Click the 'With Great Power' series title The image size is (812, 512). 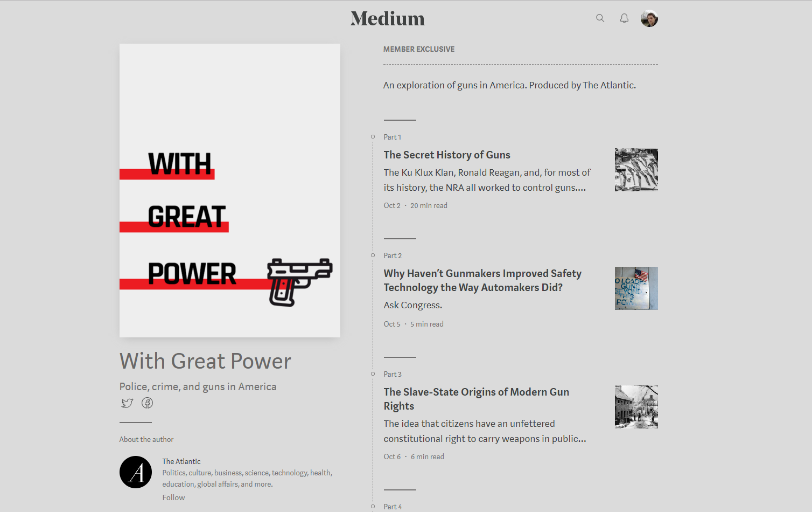[205, 361]
